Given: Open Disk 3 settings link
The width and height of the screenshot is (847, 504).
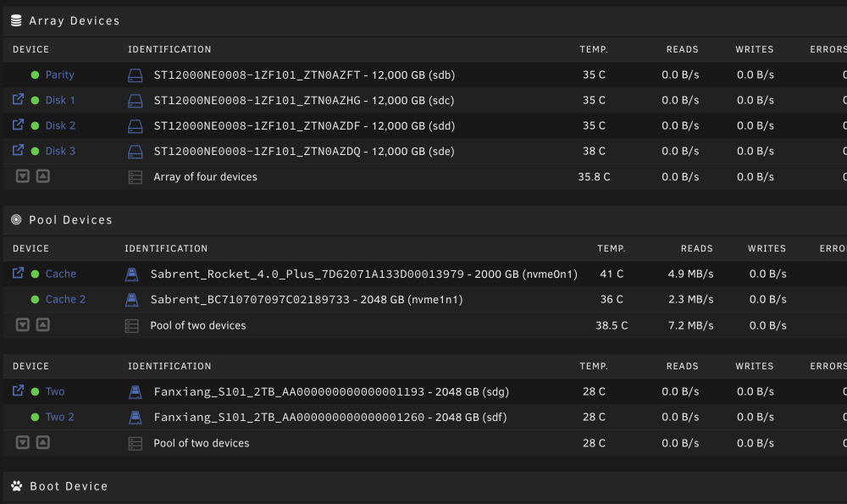Looking at the screenshot, I should [60, 151].
